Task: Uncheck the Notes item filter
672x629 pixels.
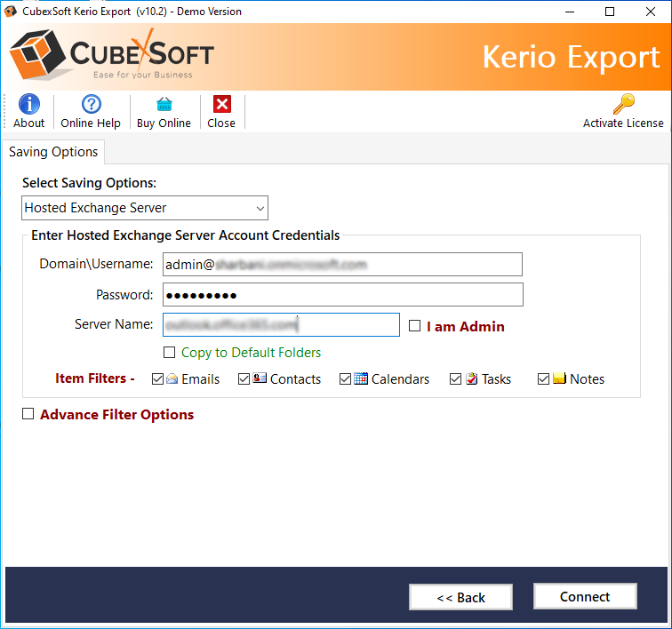Action: click(x=543, y=378)
